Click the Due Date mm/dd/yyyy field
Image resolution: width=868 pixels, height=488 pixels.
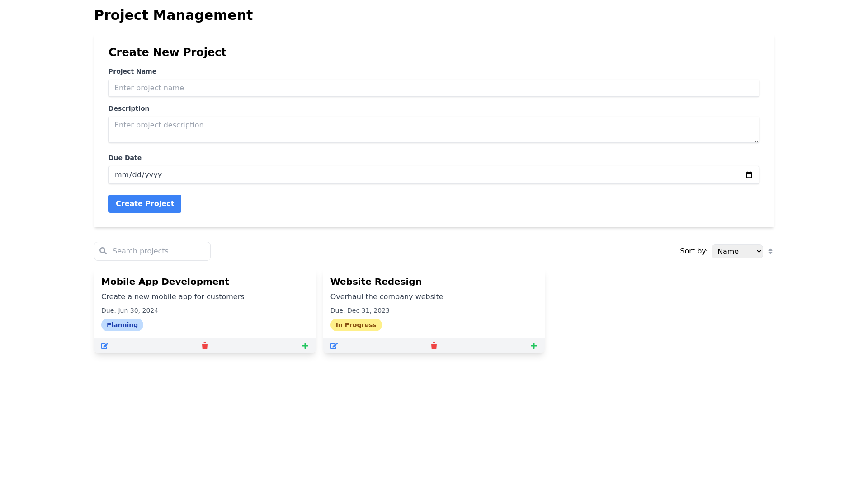click(138, 175)
